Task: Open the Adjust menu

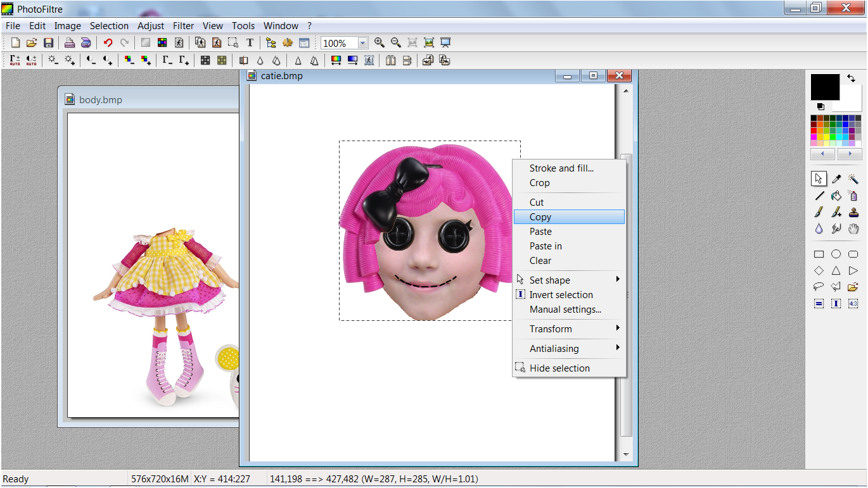Action: (151, 26)
